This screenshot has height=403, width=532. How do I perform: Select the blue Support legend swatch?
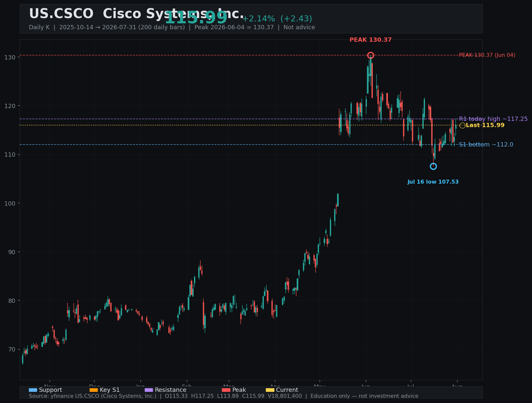tap(33, 390)
